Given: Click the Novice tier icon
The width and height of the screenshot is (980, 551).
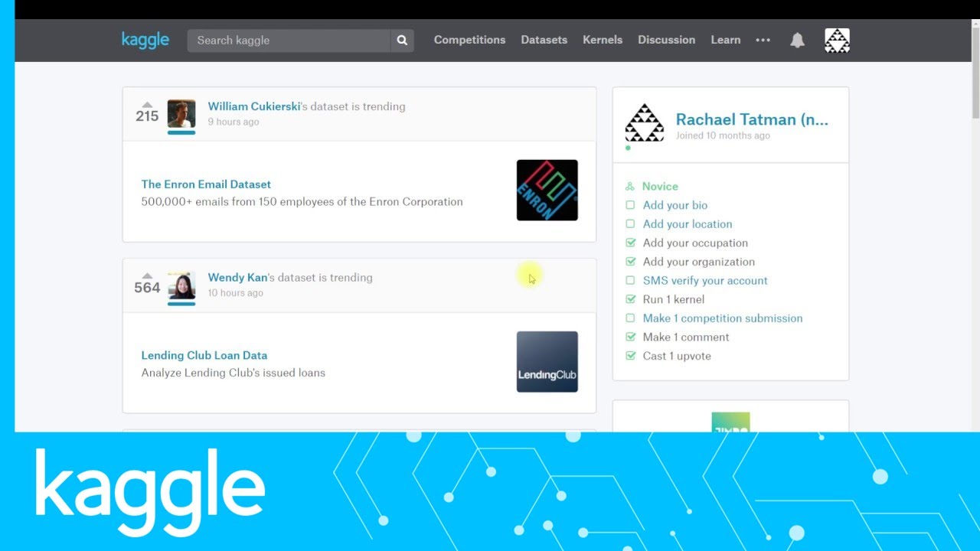Looking at the screenshot, I should [630, 186].
